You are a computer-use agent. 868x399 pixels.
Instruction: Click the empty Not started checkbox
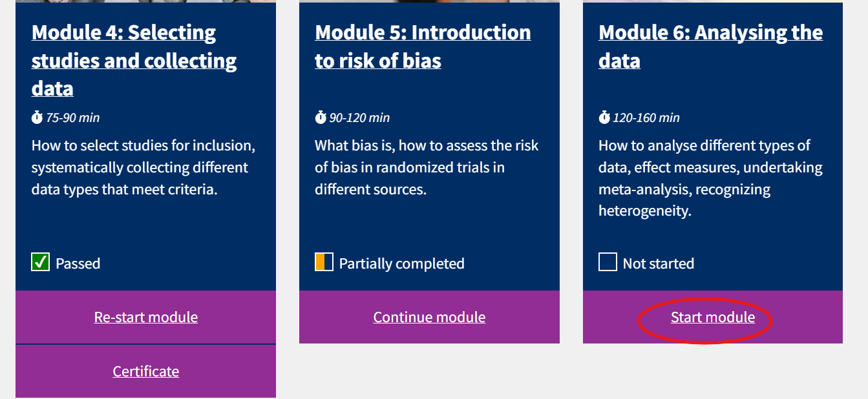coord(608,262)
